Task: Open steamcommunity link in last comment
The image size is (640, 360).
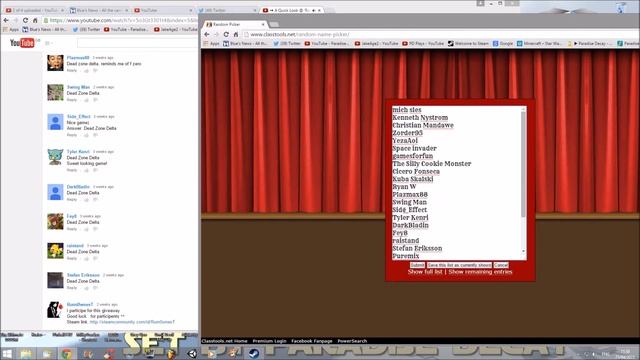Action: click(132, 322)
